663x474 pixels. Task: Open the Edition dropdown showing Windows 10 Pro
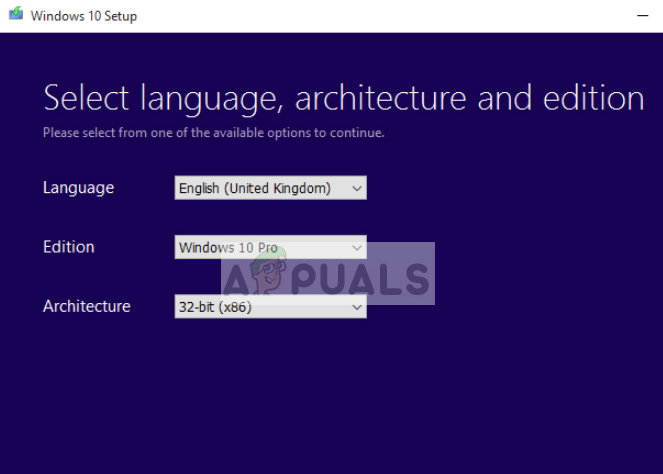271,247
